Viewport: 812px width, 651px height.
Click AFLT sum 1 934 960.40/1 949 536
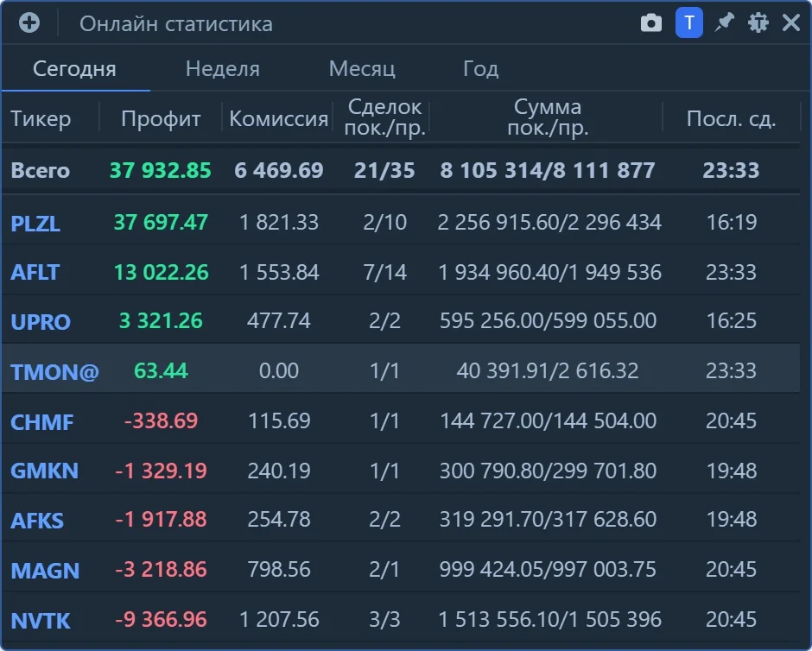coord(549,272)
